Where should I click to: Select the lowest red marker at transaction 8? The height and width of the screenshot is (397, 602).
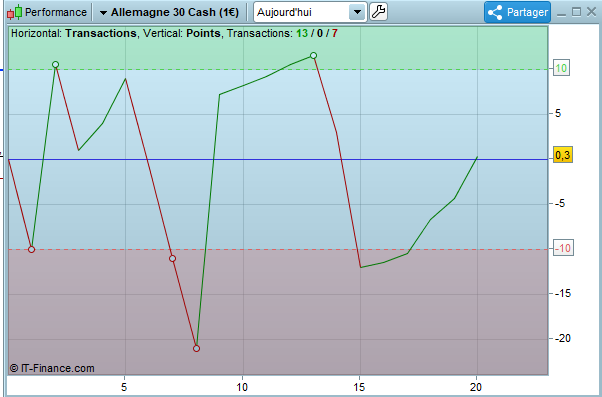[196, 349]
